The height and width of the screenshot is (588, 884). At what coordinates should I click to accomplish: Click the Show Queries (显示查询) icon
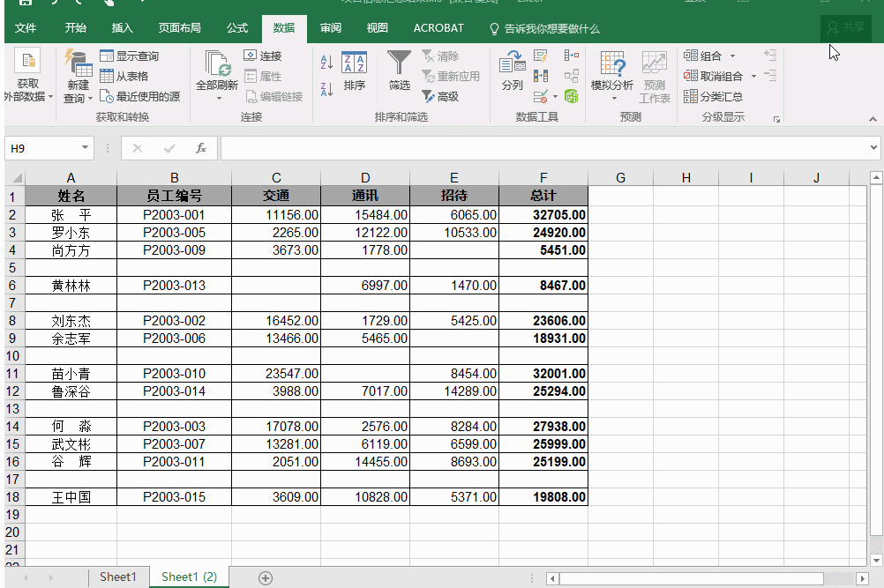[107, 56]
